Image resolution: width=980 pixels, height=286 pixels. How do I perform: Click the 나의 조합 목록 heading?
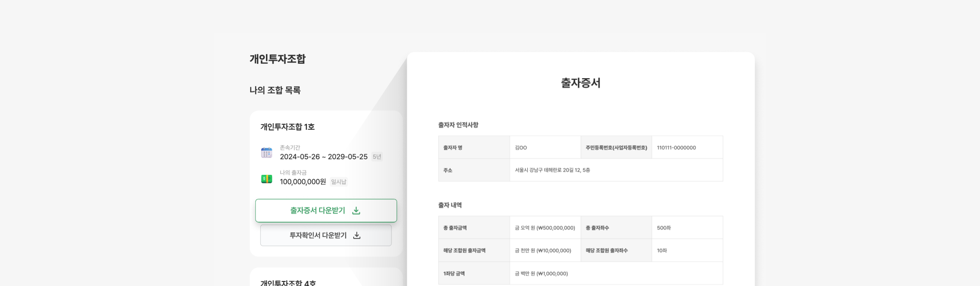coord(275,90)
